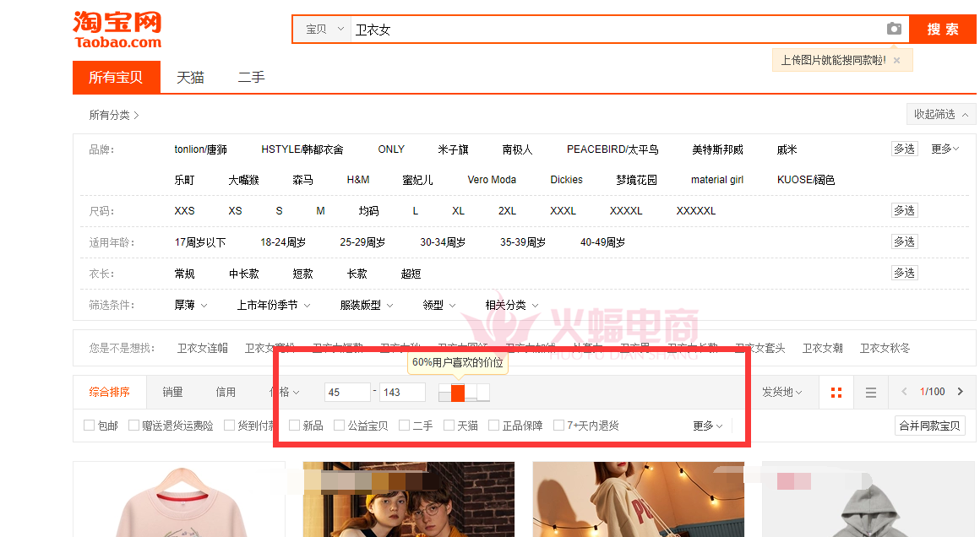Select size 均码
This screenshot has height=537, width=980.
tap(368, 211)
